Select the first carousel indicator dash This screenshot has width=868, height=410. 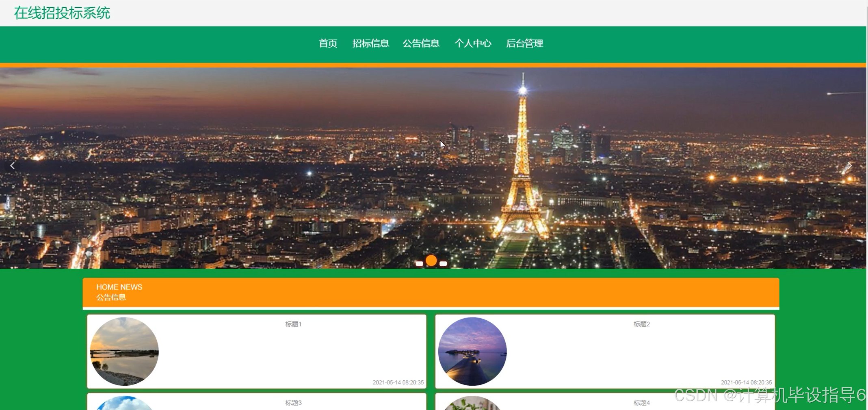click(419, 264)
